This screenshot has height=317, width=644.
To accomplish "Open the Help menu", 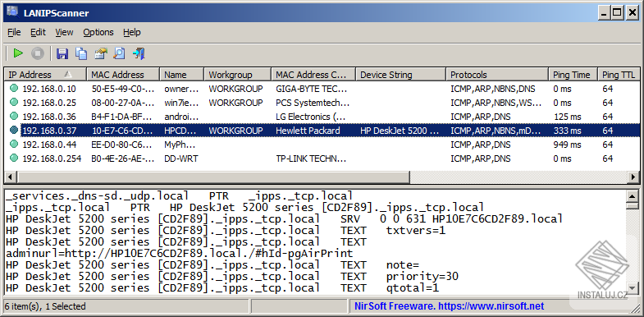I will coord(131,32).
